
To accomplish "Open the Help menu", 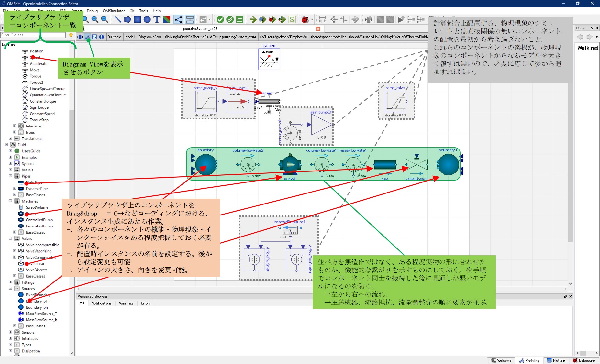I will (157, 11).
